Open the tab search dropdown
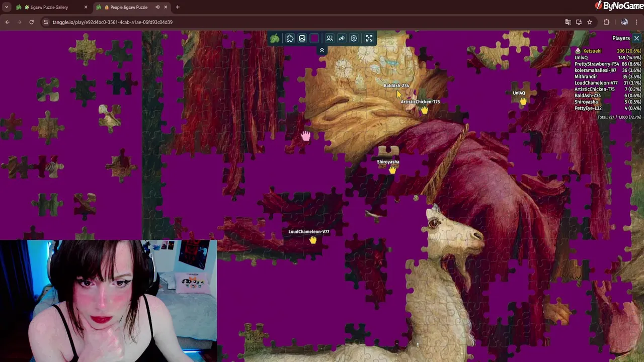Screen dimensions: 644x362 [6, 7]
